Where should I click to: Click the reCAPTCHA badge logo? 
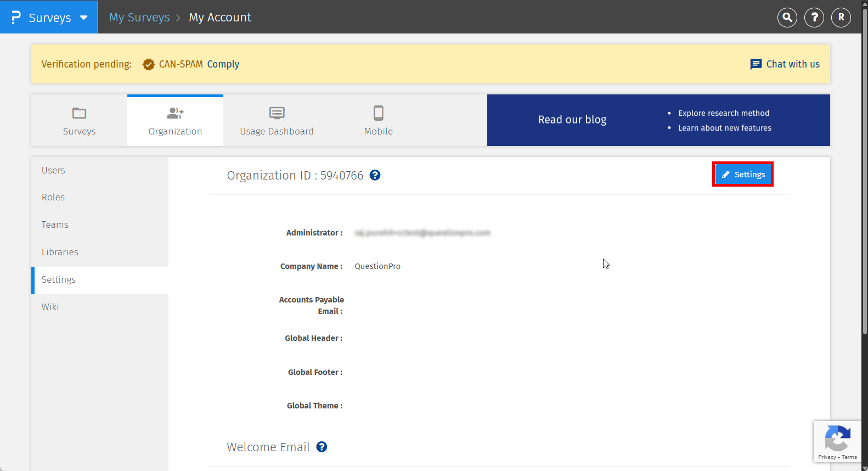click(837, 439)
